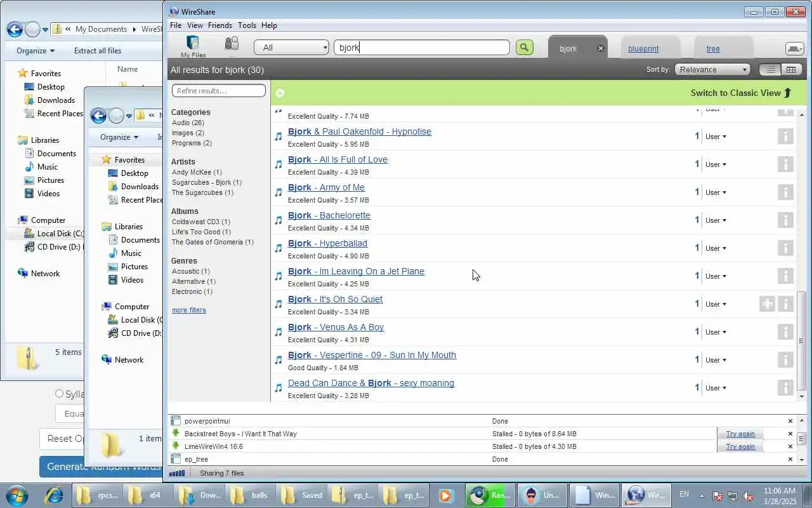Show info for Bjork - Venus As A Boy
Image resolution: width=812 pixels, height=508 pixels.
785,332
